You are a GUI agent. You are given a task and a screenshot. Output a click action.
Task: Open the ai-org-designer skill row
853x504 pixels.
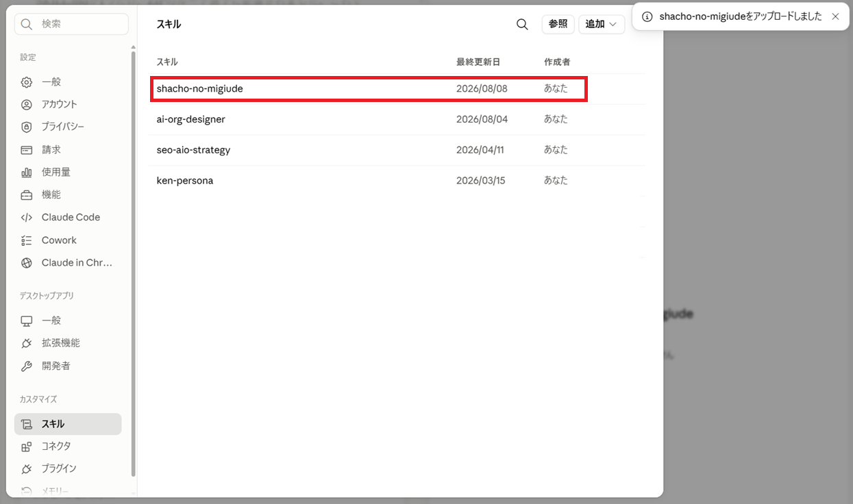point(398,120)
